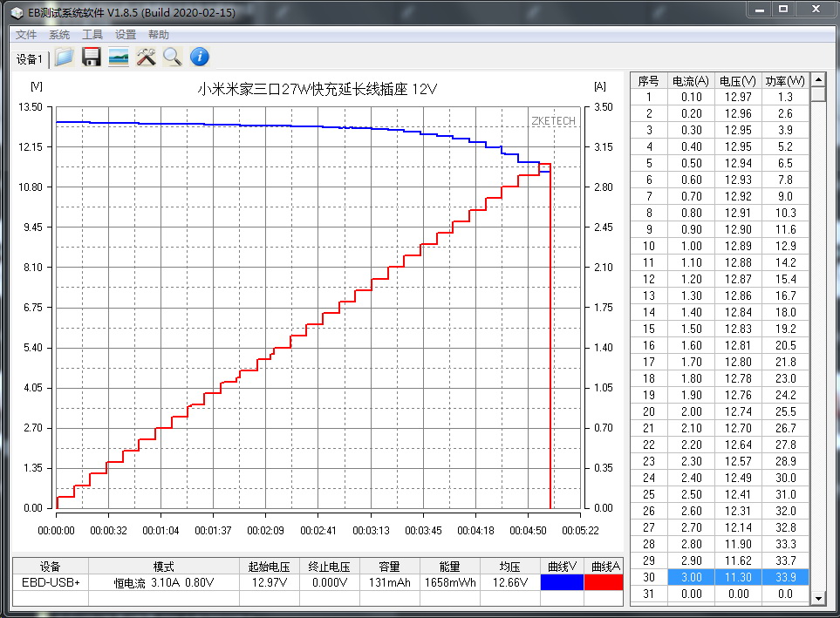Click the magnifier zoom icon

click(x=173, y=58)
